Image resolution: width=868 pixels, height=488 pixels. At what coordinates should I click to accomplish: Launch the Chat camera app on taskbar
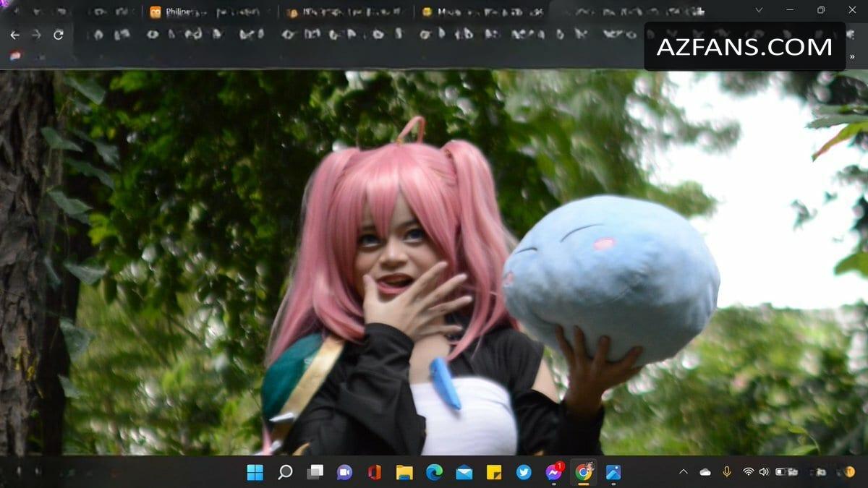click(x=344, y=472)
